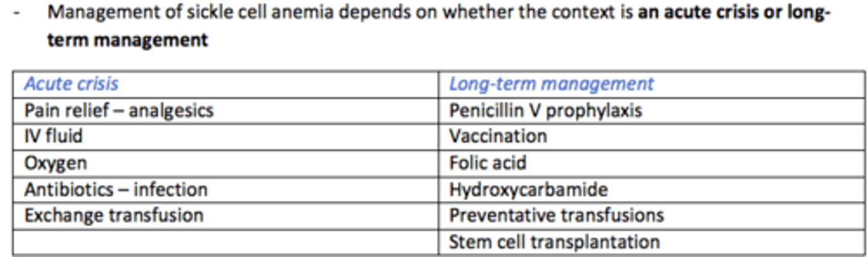Click the bold 'term management' on the second line
The width and height of the screenshot is (868, 257).
click(x=127, y=40)
